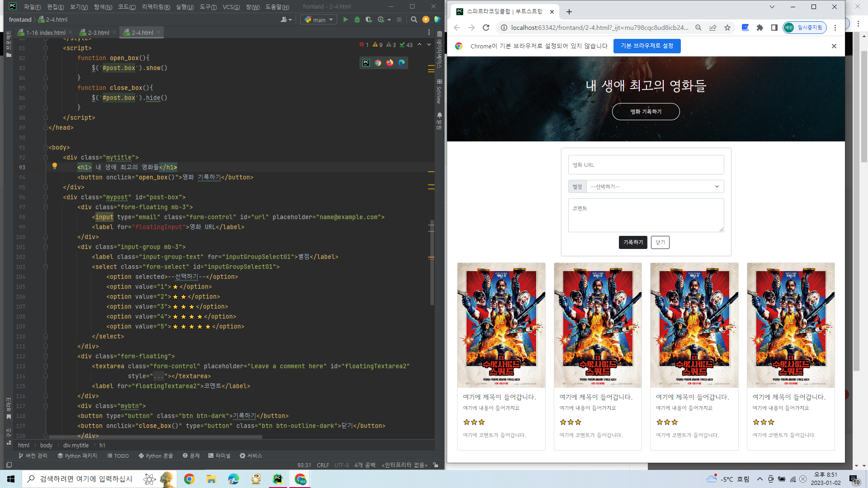Click the Chrome address bar URL
The image size is (868, 488).
(x=599, y=28)
